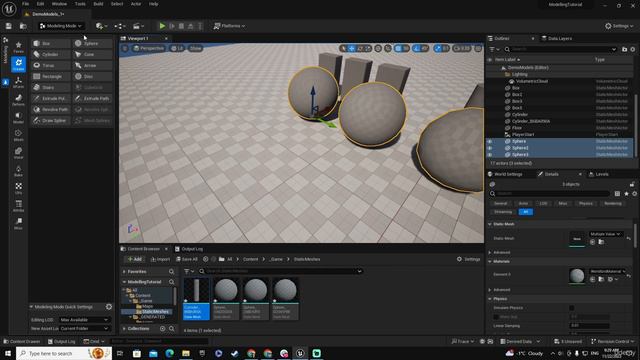Open New Asset Location dropdown
Image resolution: width=640 pixels, height=360 pixels.
(x=84, y=328)
